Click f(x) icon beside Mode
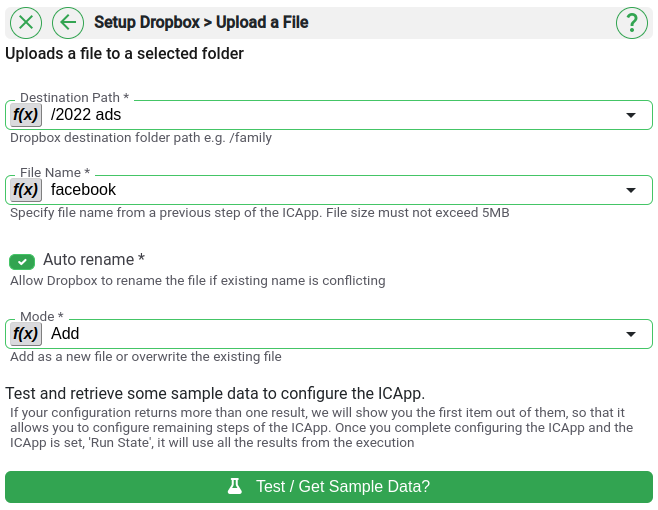The height and width of the screenshot is (510, 658). pos(26,334)
